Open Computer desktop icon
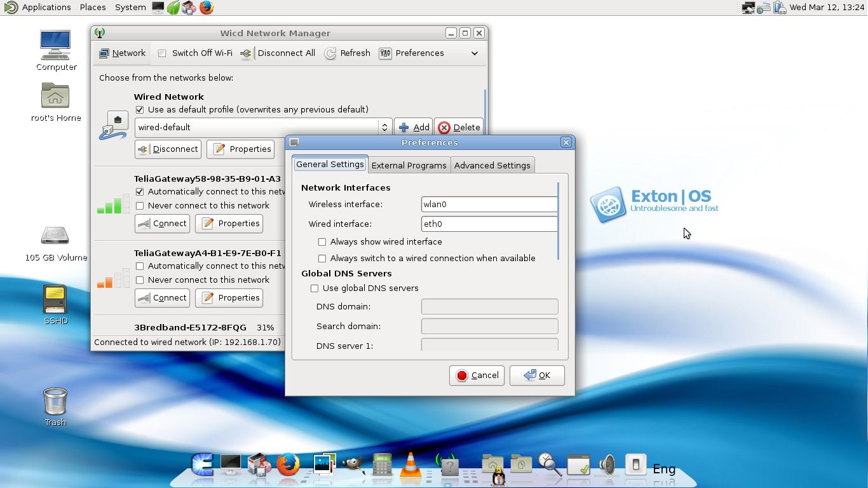Screen dimensions: 868x488 (x=56, y=50)
